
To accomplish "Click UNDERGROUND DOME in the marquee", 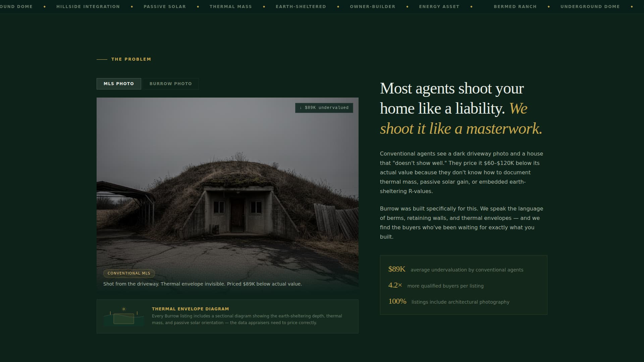I will tap(590, 6).
